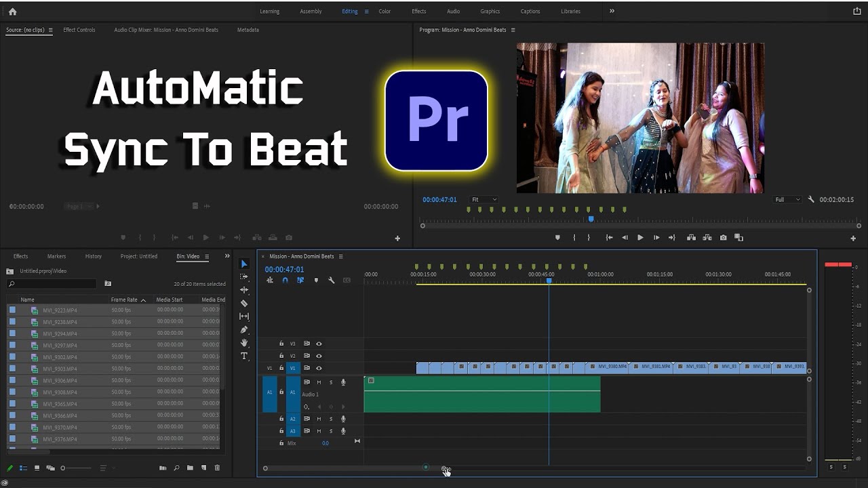Select the Track Select Forward tool
This screenshot has width=868, height=488.
tap(244, 277)
